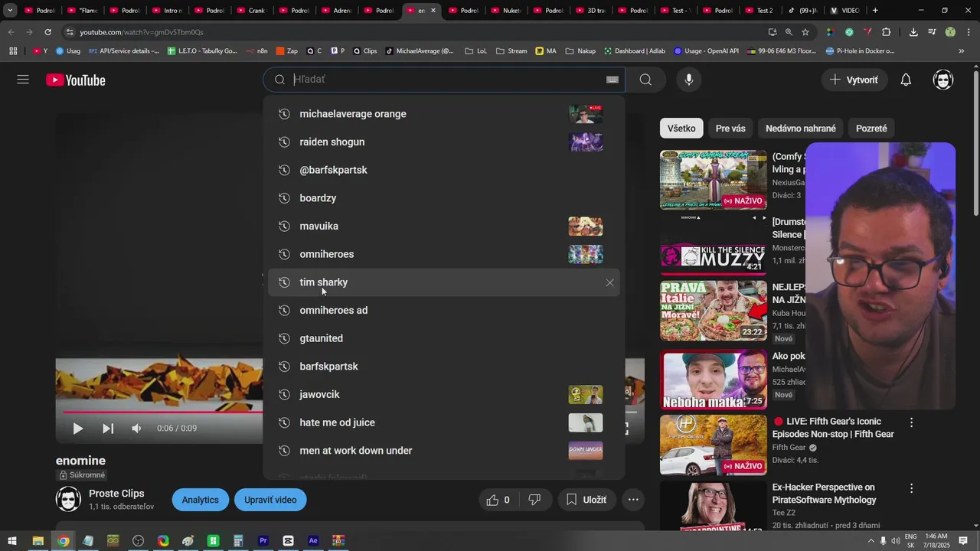Select suggestion men at work down under
This screenshot has height=551, width=980.
[444, 451]
